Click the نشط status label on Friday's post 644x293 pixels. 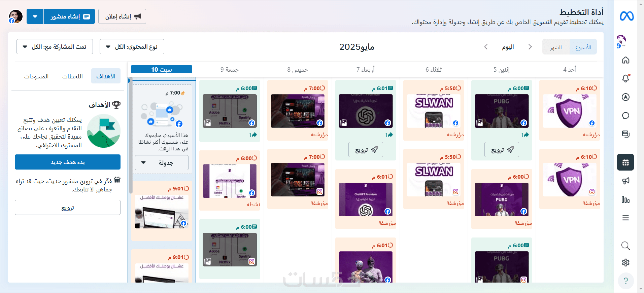click(253, 205)
